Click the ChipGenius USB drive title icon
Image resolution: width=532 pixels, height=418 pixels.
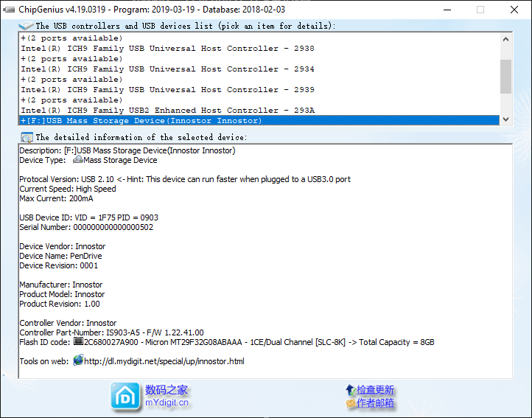(9, 10)
